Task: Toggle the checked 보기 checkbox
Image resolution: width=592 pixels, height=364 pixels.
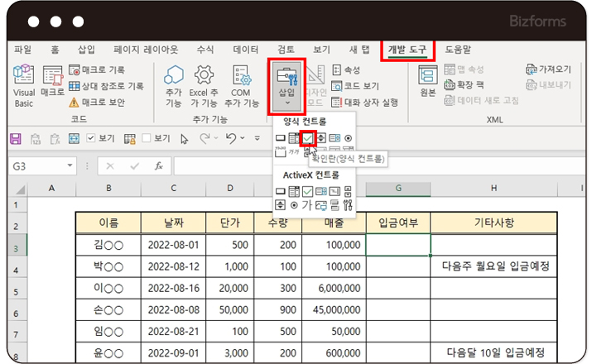Action: [91, 138]
